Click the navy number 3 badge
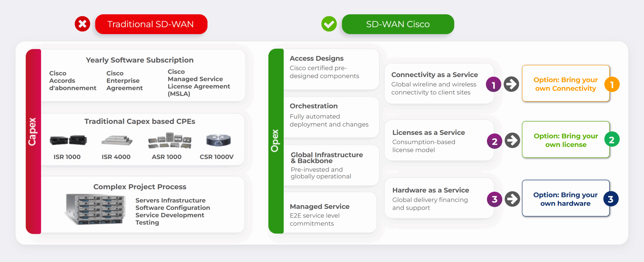 [x=611, y=199]
